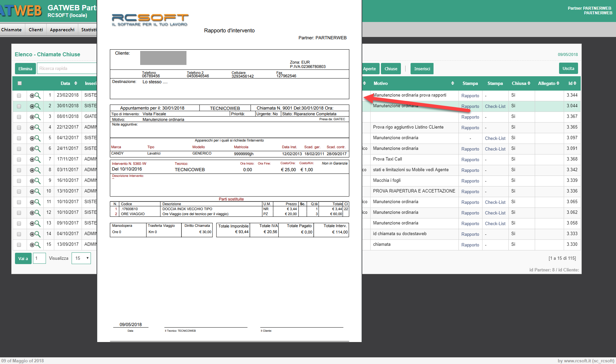The image size is (616, 364).
Task: Click the page number field next to Vai a
Action: [39, 258]
